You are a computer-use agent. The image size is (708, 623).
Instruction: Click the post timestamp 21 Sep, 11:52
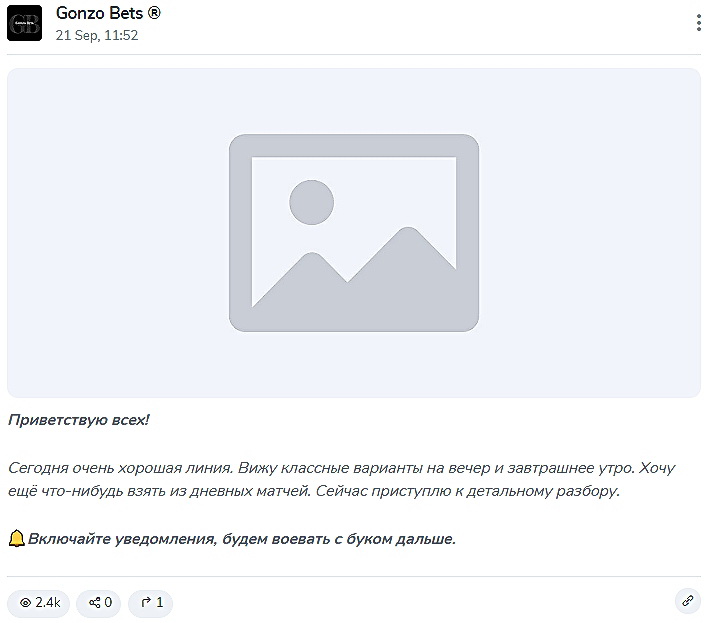[x=97, y=35]
